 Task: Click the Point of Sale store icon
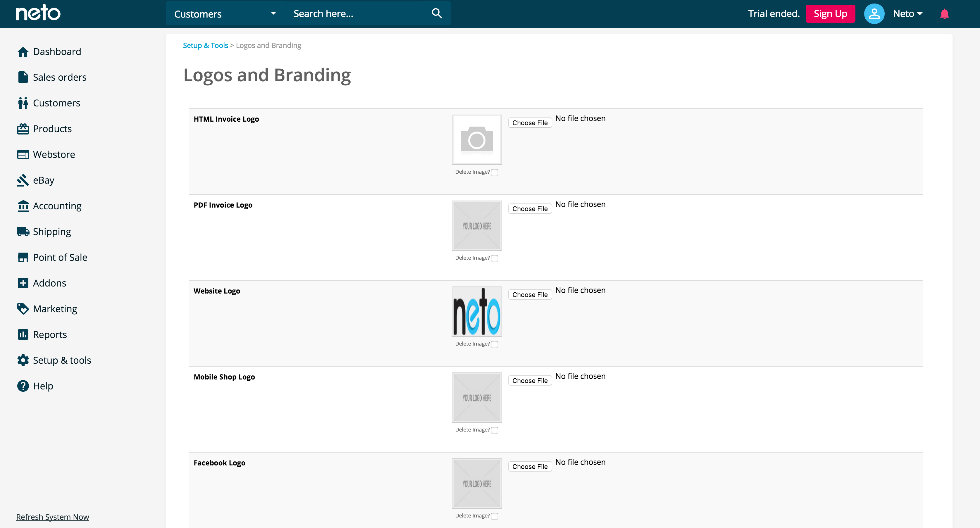23,258
